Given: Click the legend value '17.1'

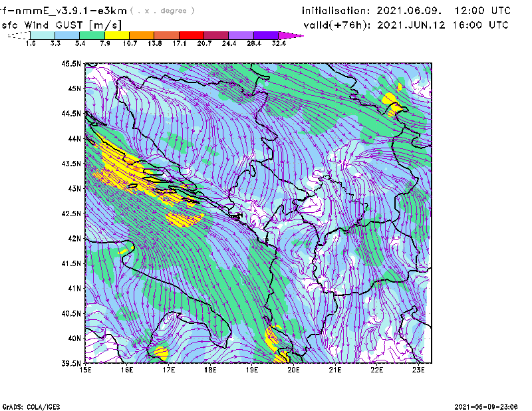Looking at the screenshot, I should (x=180, y=43).
